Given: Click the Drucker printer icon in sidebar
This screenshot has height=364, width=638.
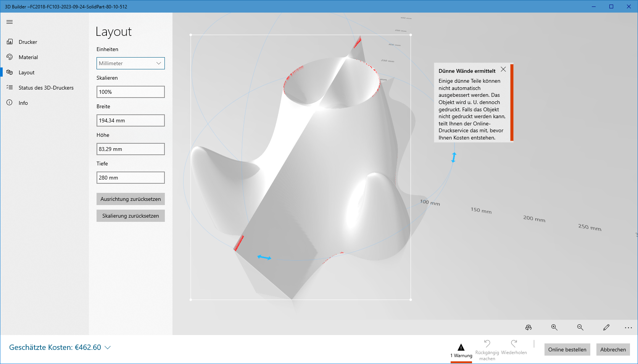Looking at the screenshot, I should click(10, 42).
